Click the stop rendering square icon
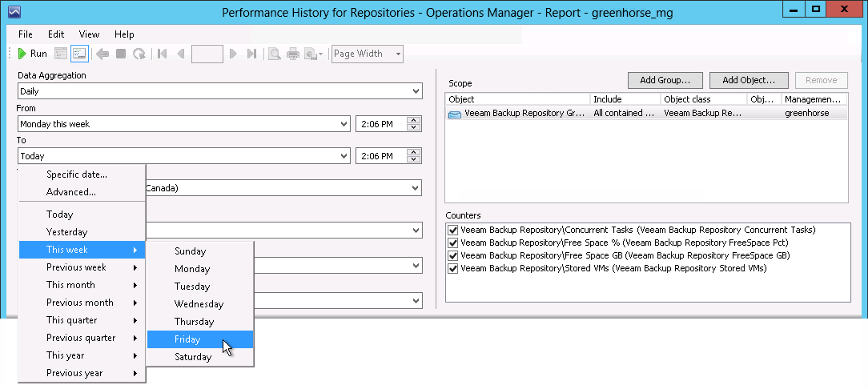 tap(121, 54)
